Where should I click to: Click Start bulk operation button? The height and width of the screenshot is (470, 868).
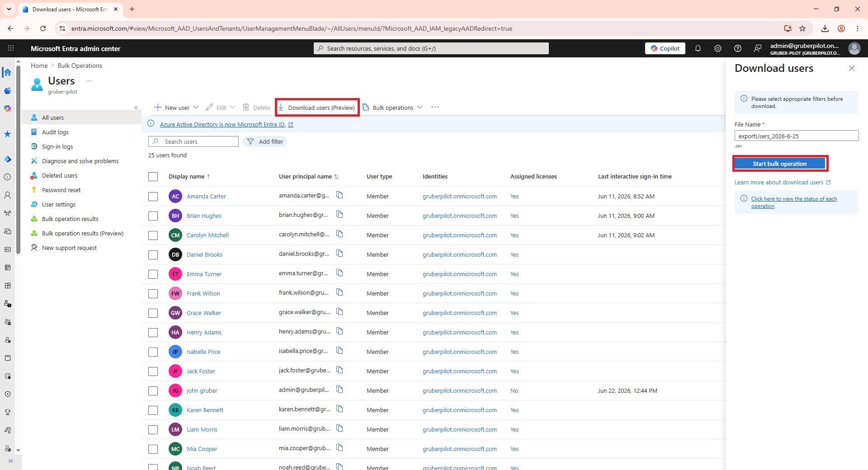780,164
